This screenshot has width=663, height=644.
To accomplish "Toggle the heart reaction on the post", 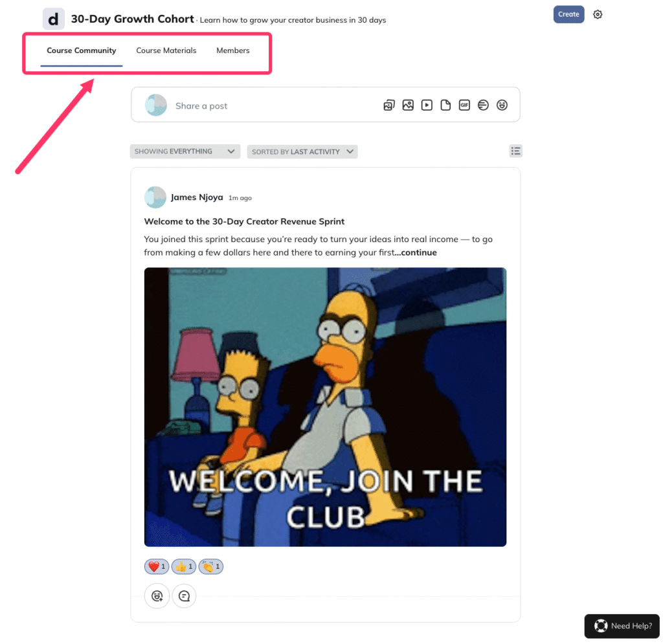I will tap(157, 566).
